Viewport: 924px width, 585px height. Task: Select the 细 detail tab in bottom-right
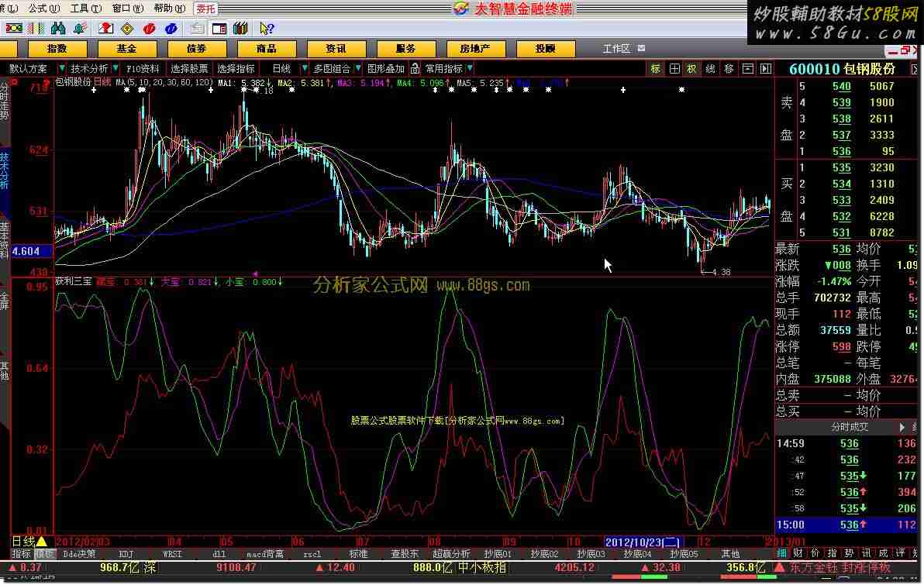(x=781, y=552)
